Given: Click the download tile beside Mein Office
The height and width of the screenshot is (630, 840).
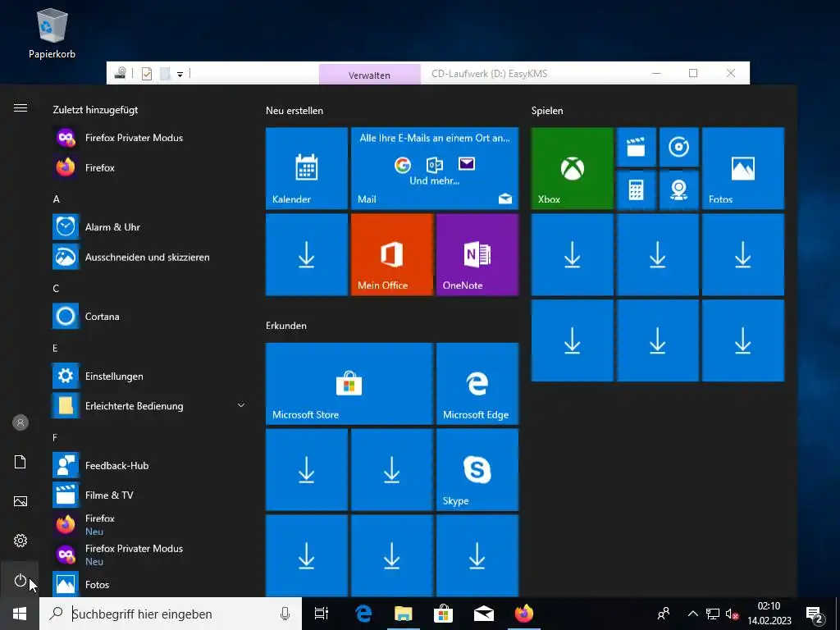Looking at the screenshot, I should (x=307, y=254).
